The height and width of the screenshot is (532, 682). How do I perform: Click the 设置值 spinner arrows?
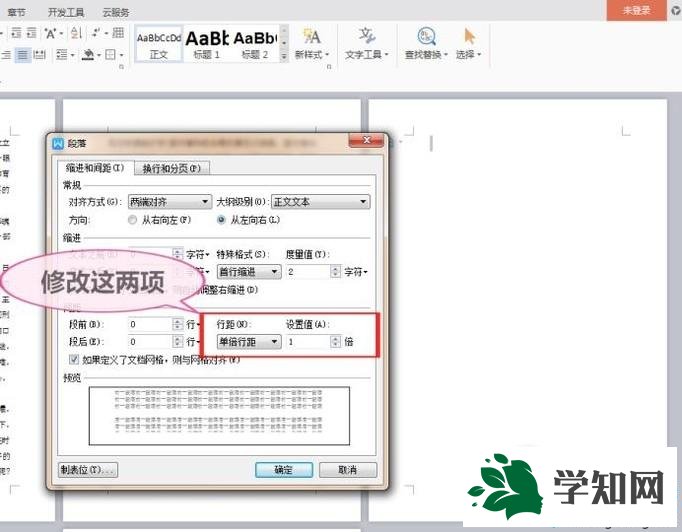point(335,342)
